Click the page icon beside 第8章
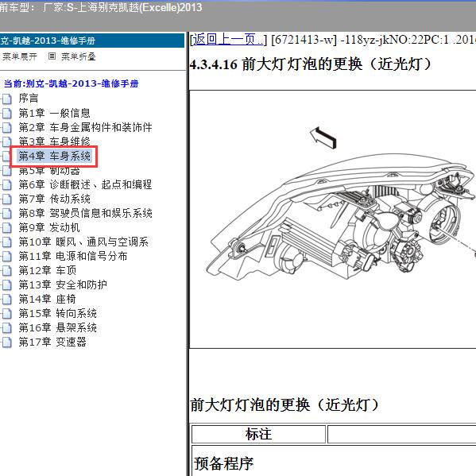The height and width of the screenshot is (476, 476). pos(6,214)
